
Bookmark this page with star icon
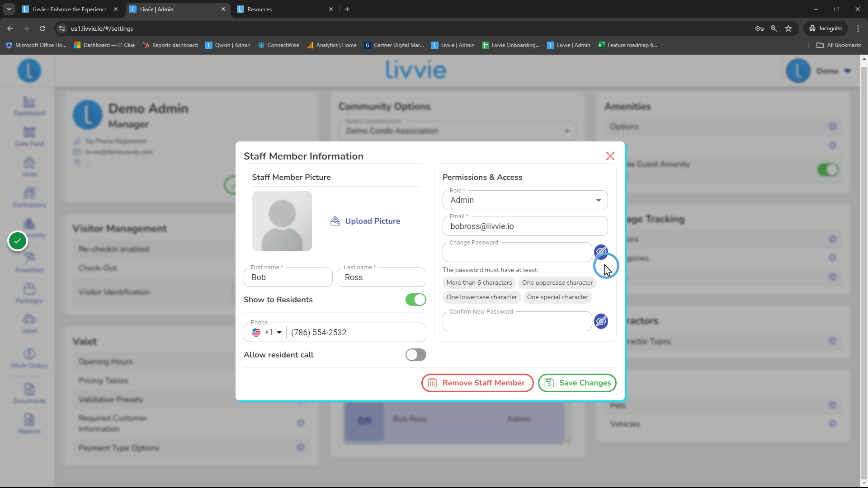tap(788, 28)
